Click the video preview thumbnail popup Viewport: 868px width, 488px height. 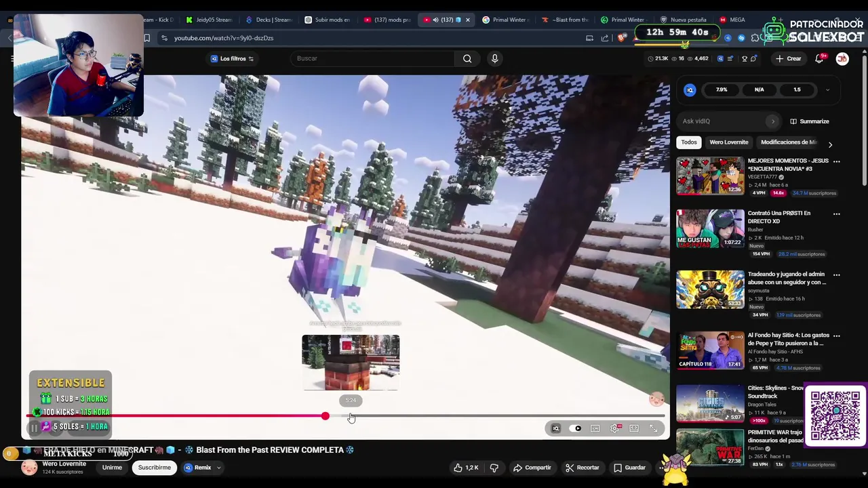click(351, 363)
